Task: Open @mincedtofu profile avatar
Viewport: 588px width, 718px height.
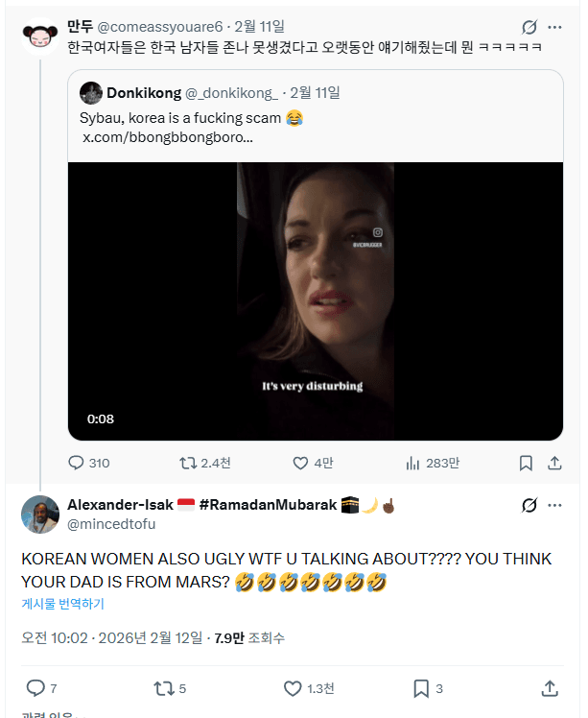Action: 40,515
